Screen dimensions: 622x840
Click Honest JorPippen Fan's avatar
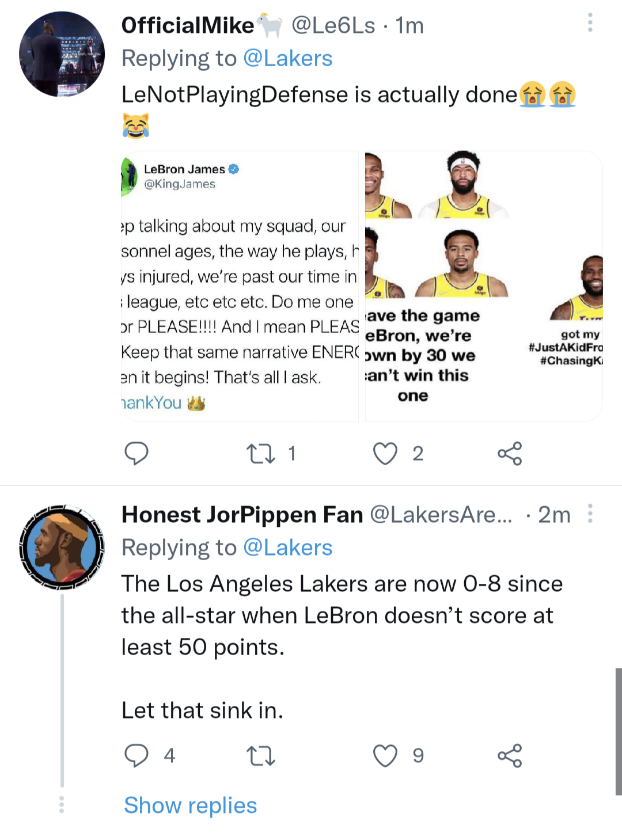tap(62, 547)
